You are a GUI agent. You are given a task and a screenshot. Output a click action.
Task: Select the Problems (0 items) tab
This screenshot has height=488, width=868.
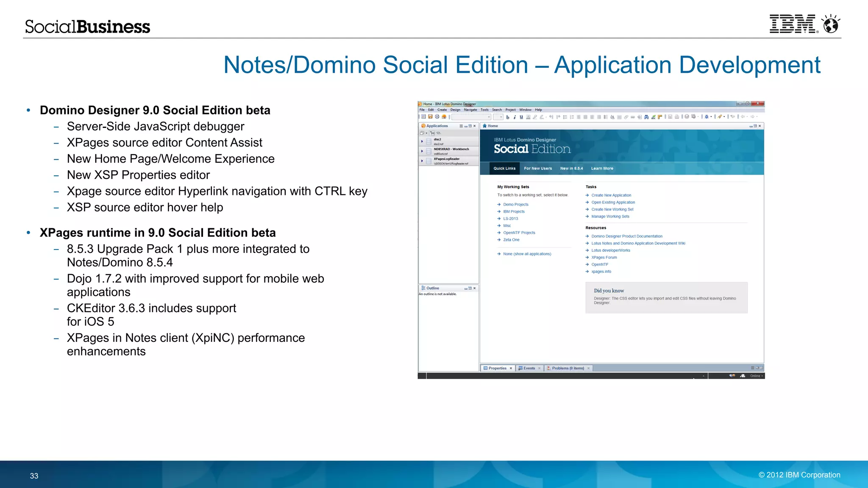[x=568, y=368]
